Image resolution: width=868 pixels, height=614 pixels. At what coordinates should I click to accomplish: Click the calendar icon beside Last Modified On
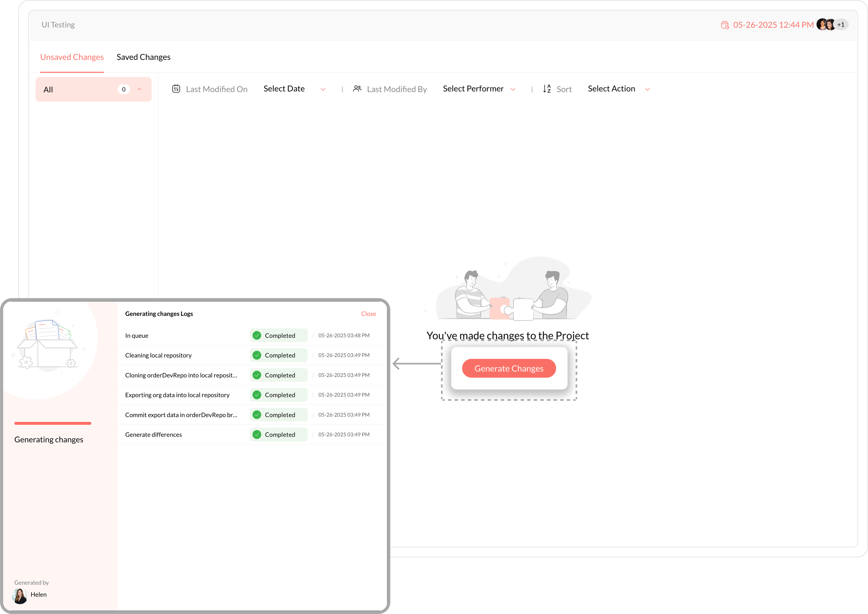click(x=176, y=89)
